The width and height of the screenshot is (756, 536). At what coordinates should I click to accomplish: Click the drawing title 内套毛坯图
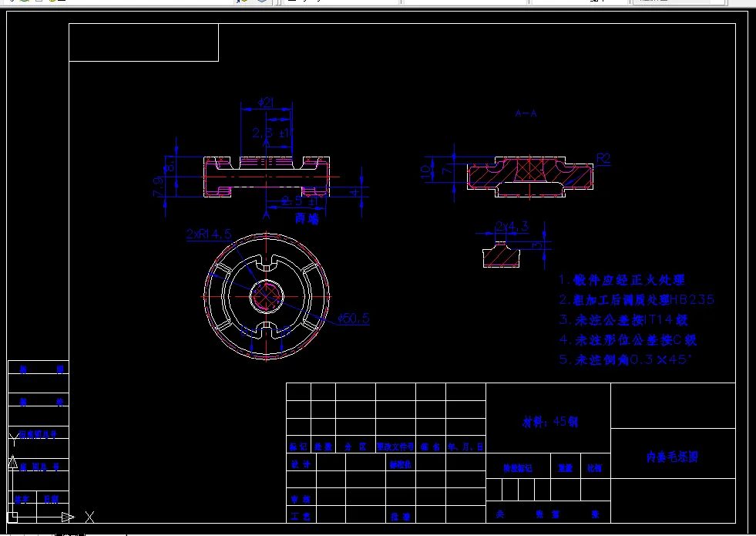[x=672, y=457]
